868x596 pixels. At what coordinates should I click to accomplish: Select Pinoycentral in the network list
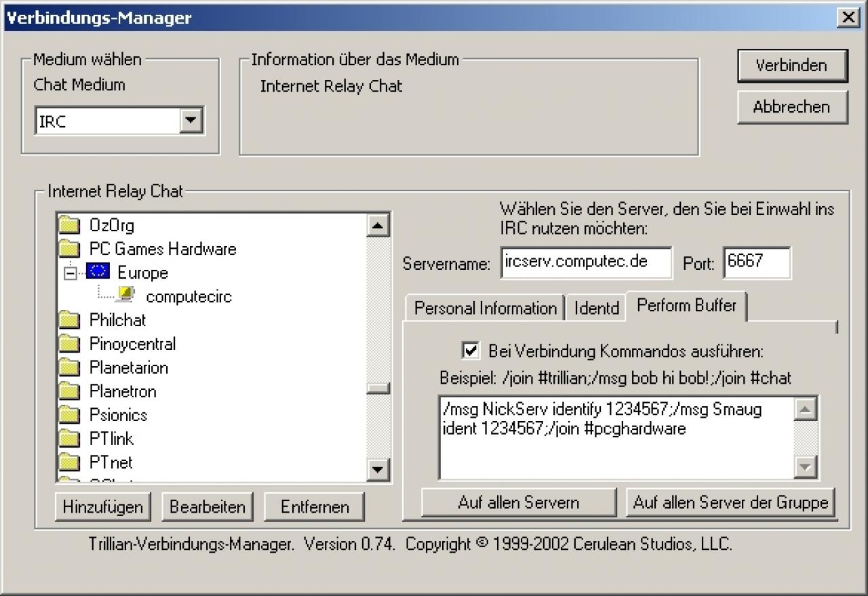click(x=132, y=344)
